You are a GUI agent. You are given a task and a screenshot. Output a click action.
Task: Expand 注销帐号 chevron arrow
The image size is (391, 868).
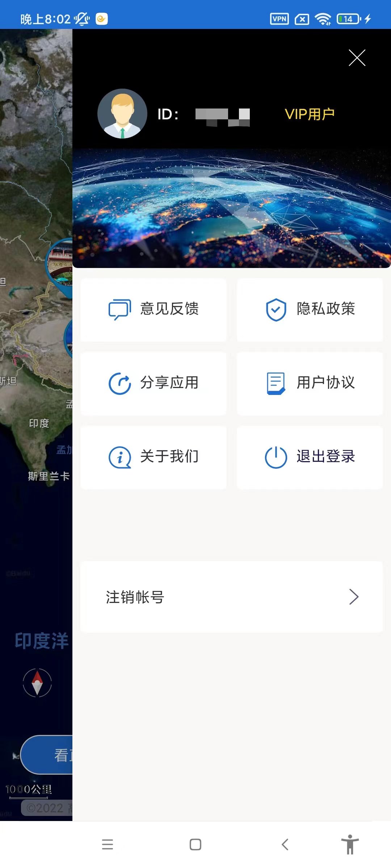click(x=354, y=597)
